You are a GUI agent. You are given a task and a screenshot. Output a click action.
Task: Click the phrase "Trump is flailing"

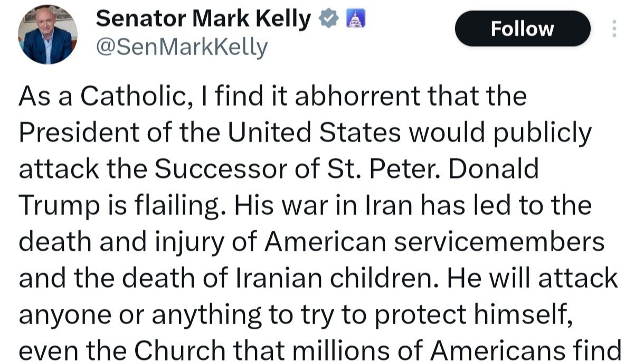[x=118, y=206]
